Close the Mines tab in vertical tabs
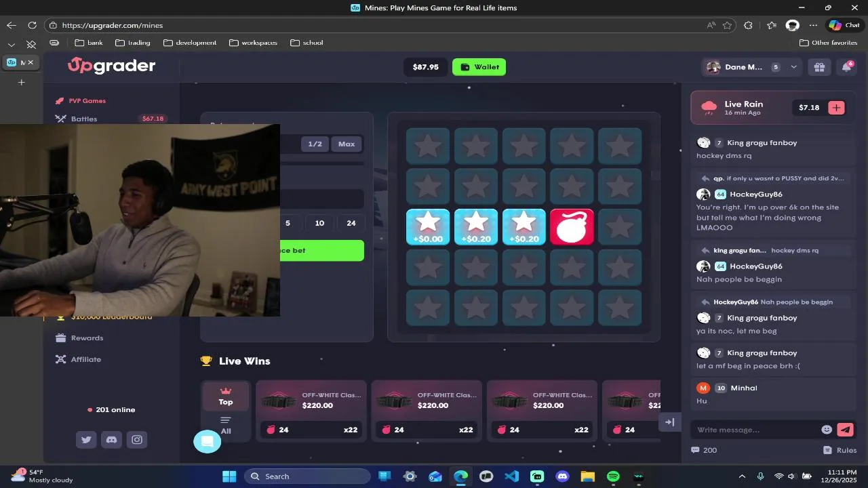868x488 pixels. pyautogui.click(x=31, y=62)
